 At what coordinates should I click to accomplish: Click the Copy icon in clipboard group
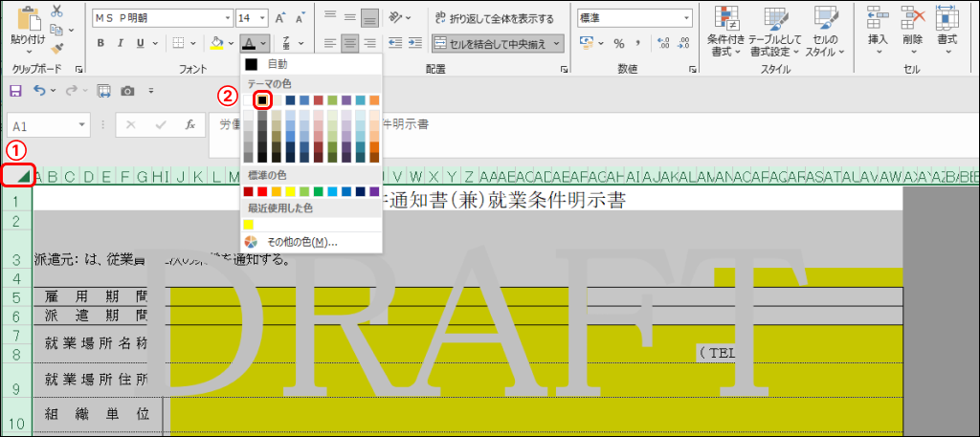pyautogui.click(x=56, y=29)
